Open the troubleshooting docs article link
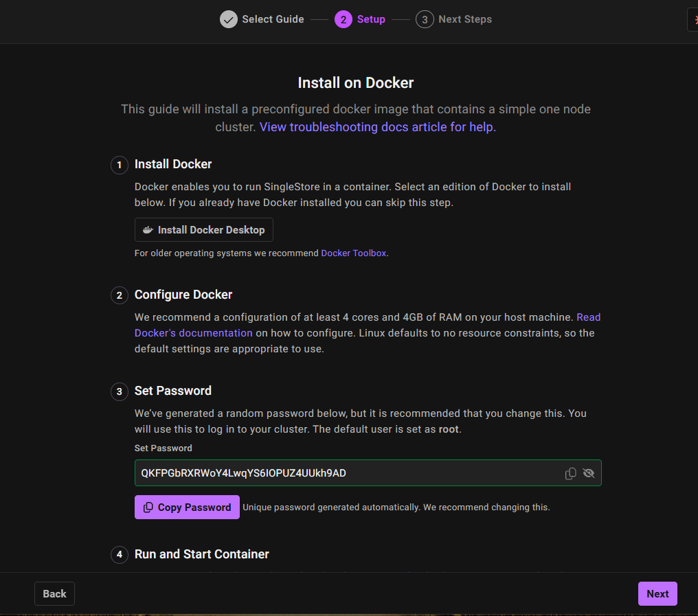 click(x=377, y=127)
